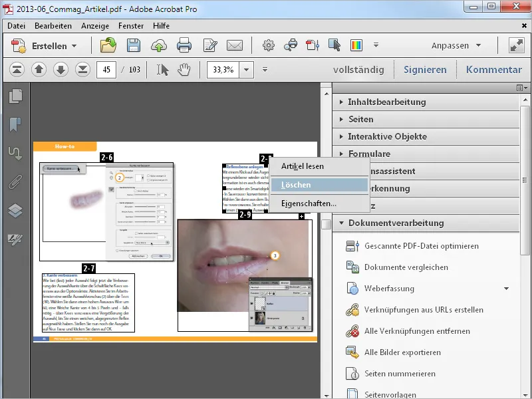Activate the Hand tool

pos(184,69)
